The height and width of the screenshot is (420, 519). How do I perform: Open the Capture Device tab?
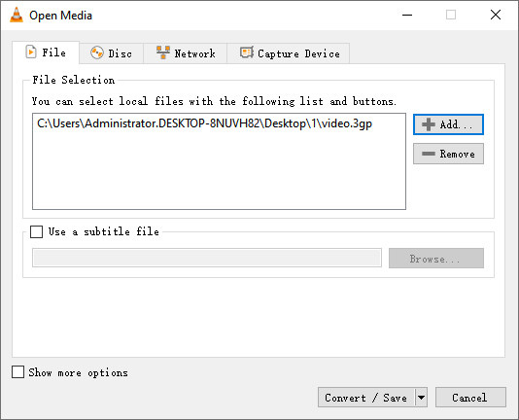tap(289, 53)
